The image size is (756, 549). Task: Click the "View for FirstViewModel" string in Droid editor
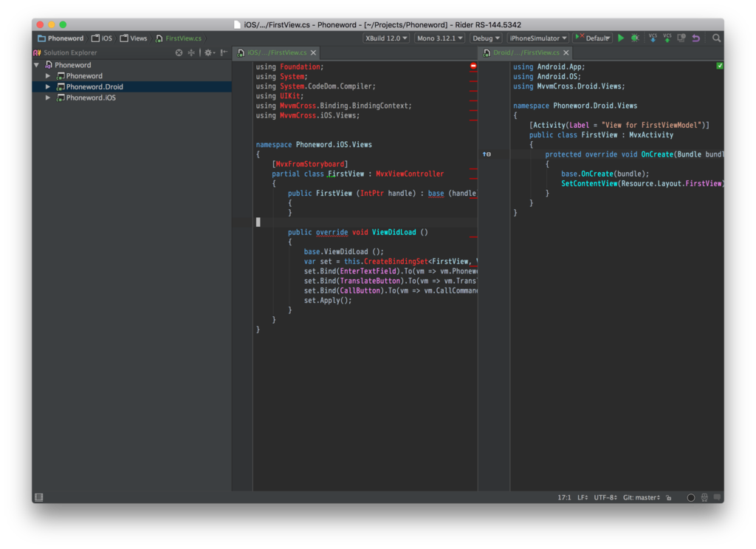(651, 126)
